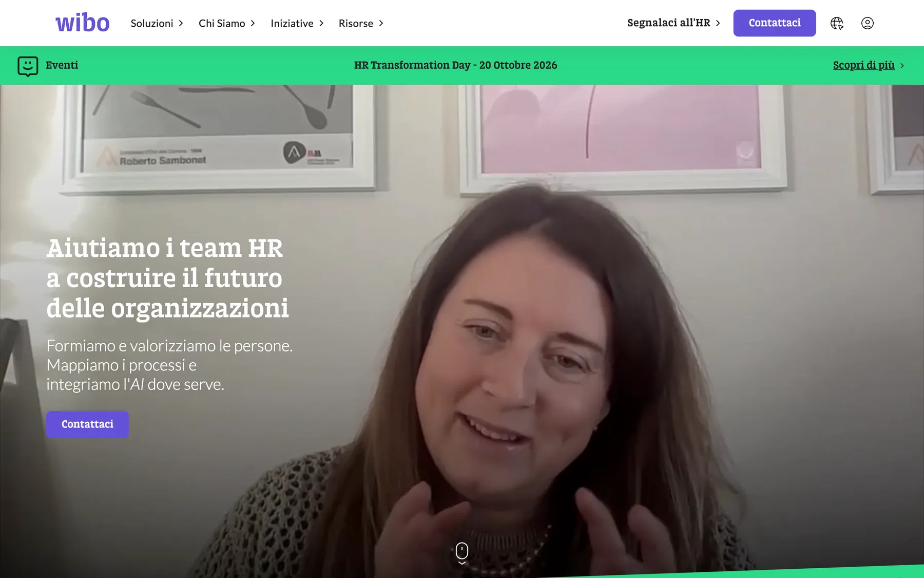Open the Iniziative menu

297,23
